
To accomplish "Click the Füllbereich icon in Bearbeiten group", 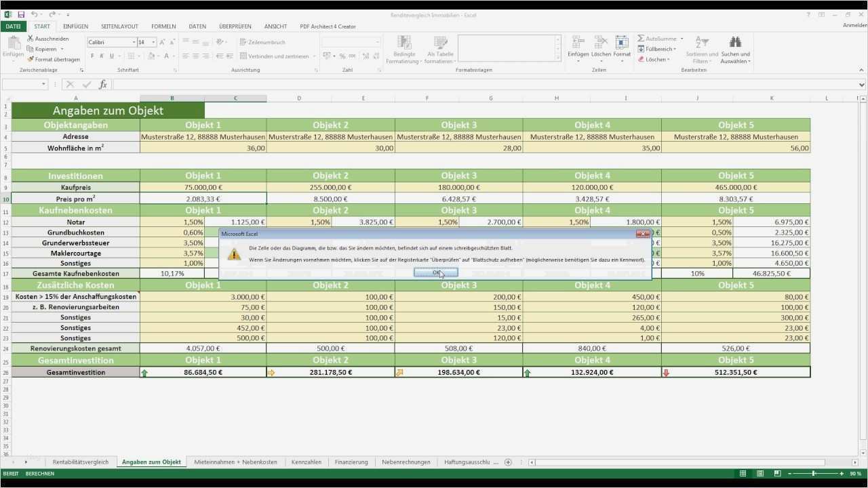I will [x=641, y=49].
